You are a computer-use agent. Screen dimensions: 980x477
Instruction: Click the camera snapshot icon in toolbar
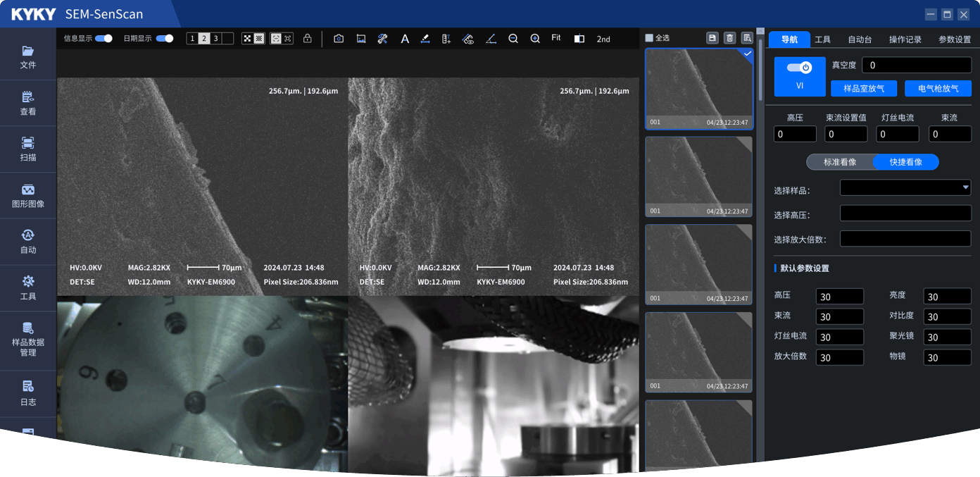point(339,39)
